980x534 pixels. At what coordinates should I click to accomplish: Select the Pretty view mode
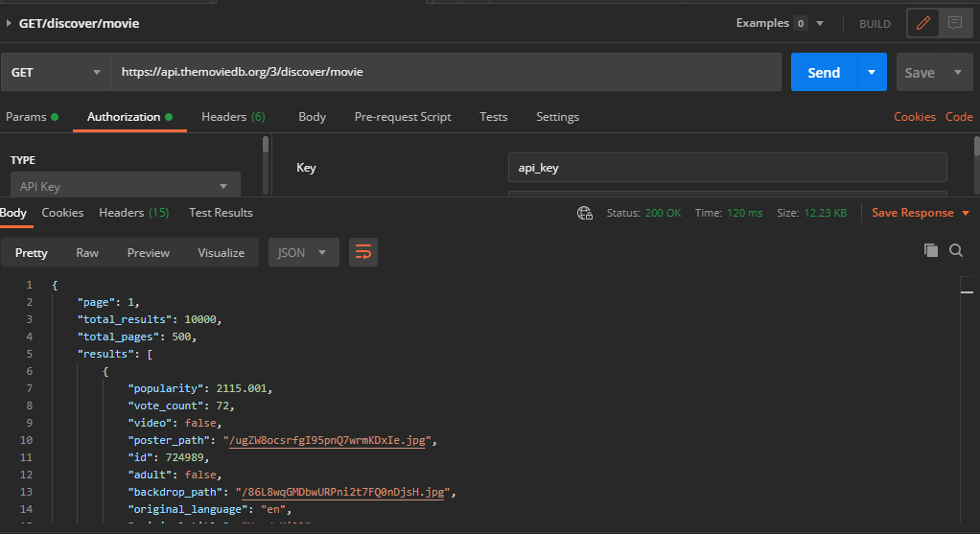pos(32,252)
